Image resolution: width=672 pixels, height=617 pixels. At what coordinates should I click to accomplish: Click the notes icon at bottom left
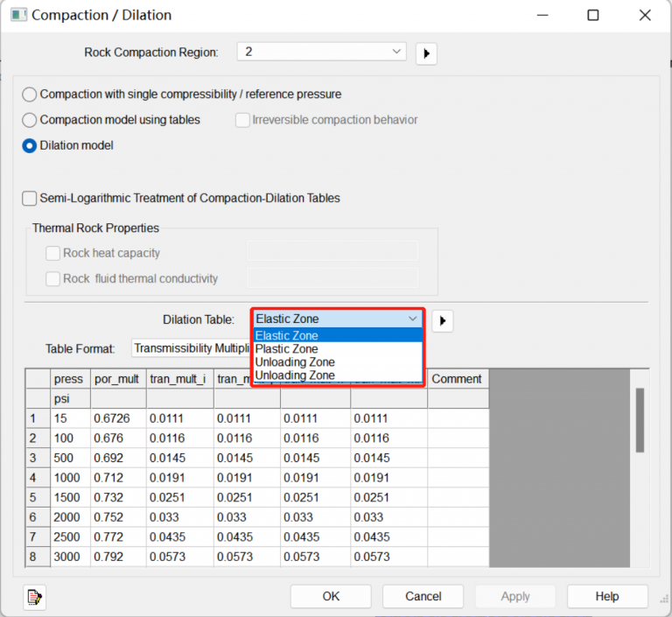(34, 597)
